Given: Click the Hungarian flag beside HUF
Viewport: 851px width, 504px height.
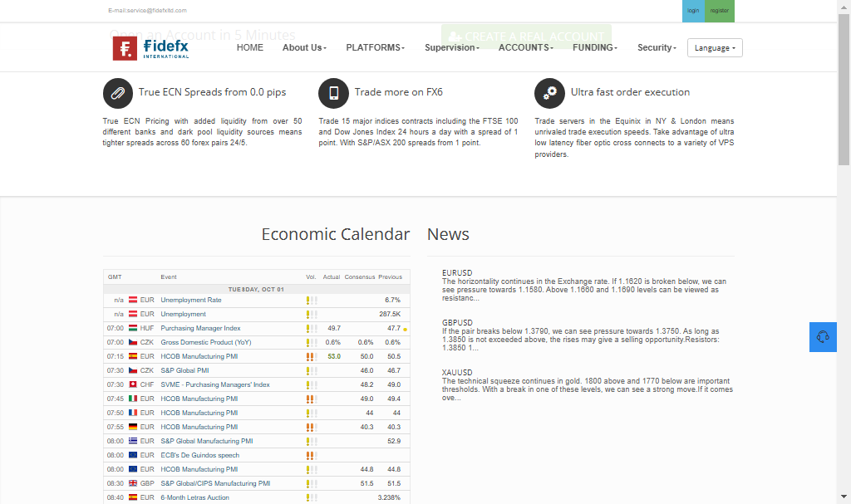Looking at the screenshot, I should coord(133,328).
